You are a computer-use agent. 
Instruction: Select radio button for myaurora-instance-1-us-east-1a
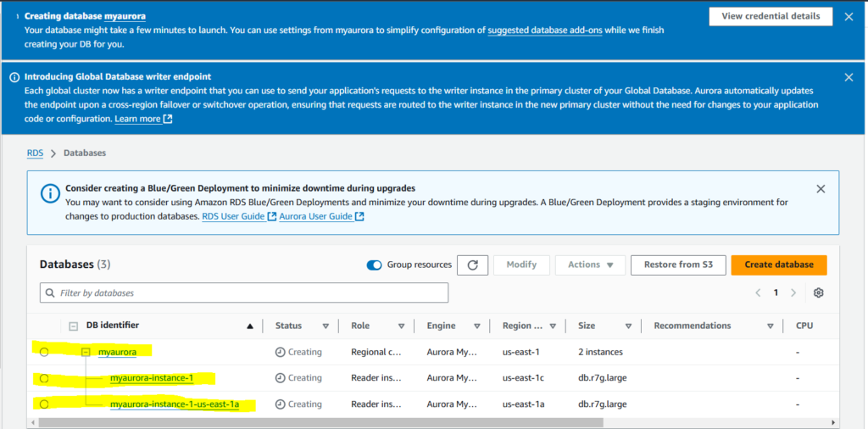point(44,404)
